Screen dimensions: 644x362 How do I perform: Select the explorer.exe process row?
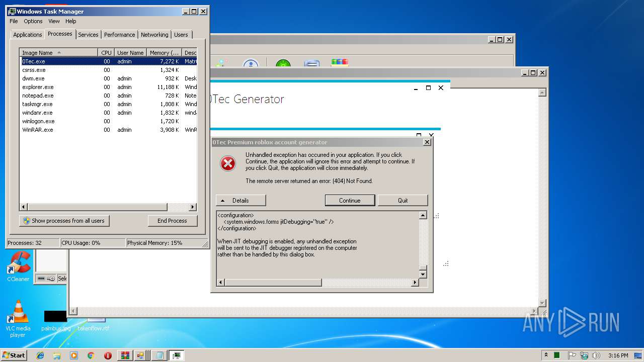pos(108,87)
